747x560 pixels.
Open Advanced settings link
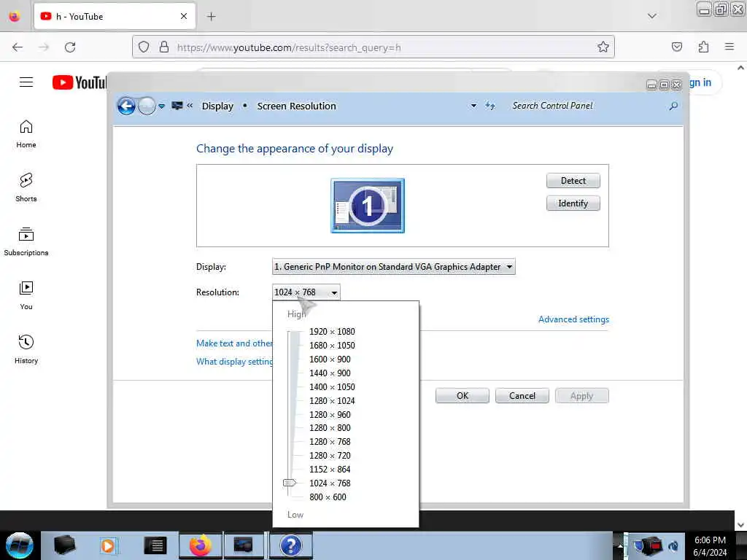click(573, 319)
